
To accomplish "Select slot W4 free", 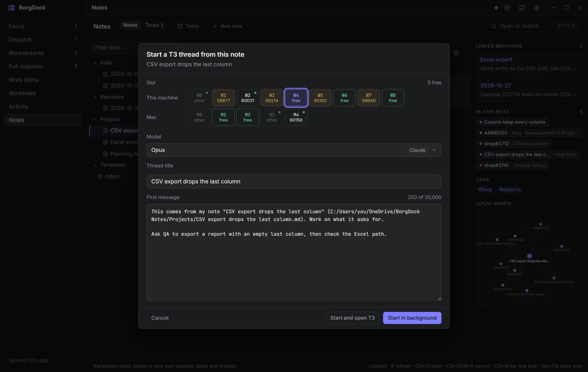I will click(296, 98).
